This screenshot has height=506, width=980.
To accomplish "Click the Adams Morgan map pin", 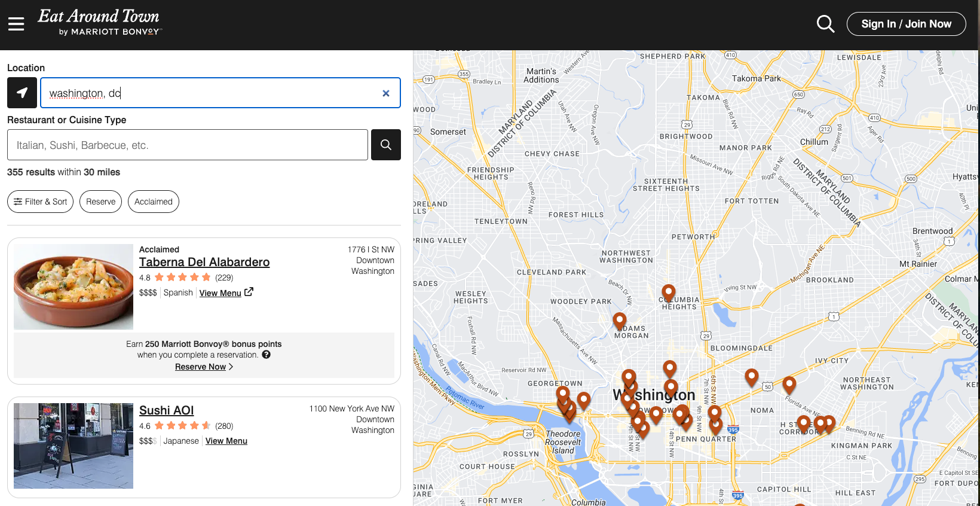I will click(x=620, y=321).
